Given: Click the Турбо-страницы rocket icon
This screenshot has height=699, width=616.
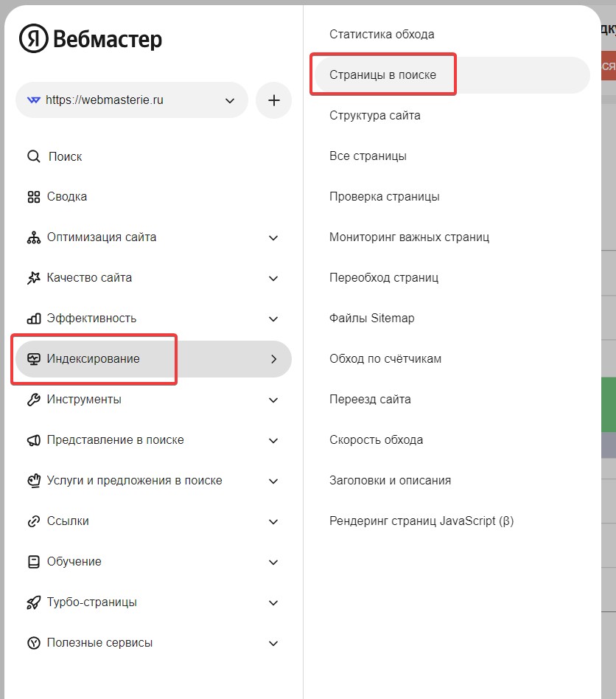Looking at the screenshot, I should coord(33,602).
